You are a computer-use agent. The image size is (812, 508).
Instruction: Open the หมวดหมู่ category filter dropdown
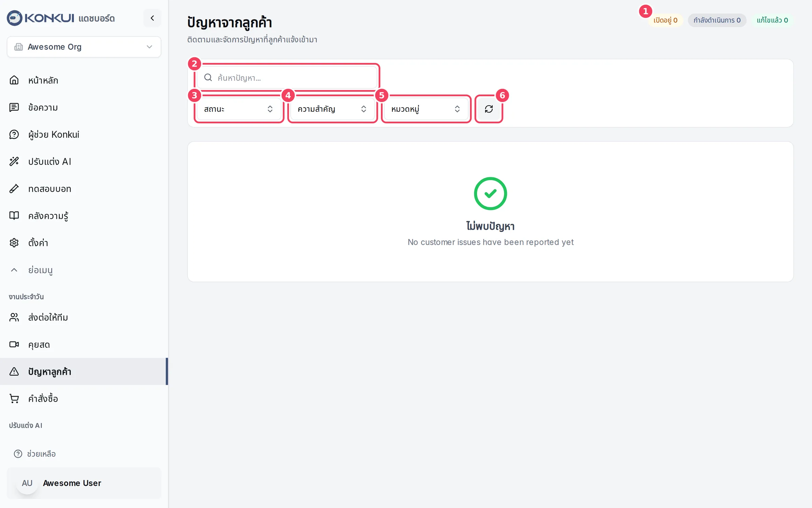426,109
